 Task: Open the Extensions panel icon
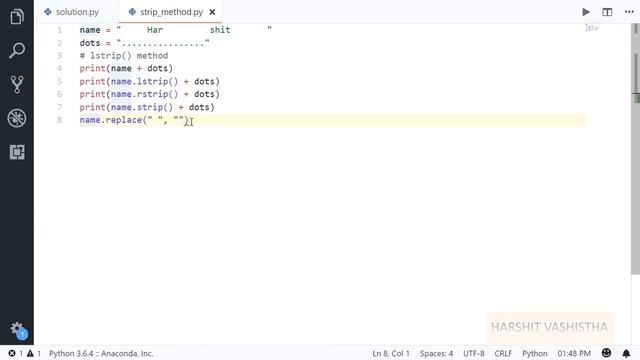coord(17,152)
